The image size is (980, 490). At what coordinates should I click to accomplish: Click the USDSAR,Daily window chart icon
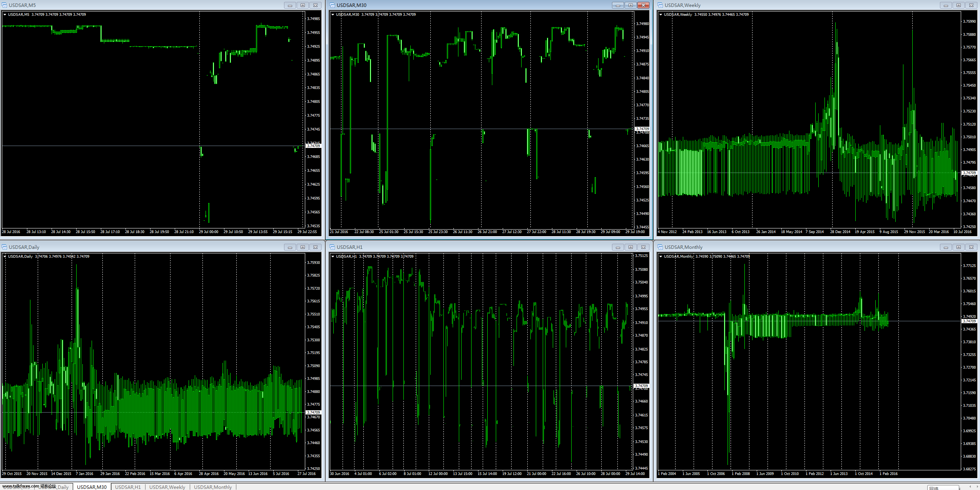coord(4,247)
